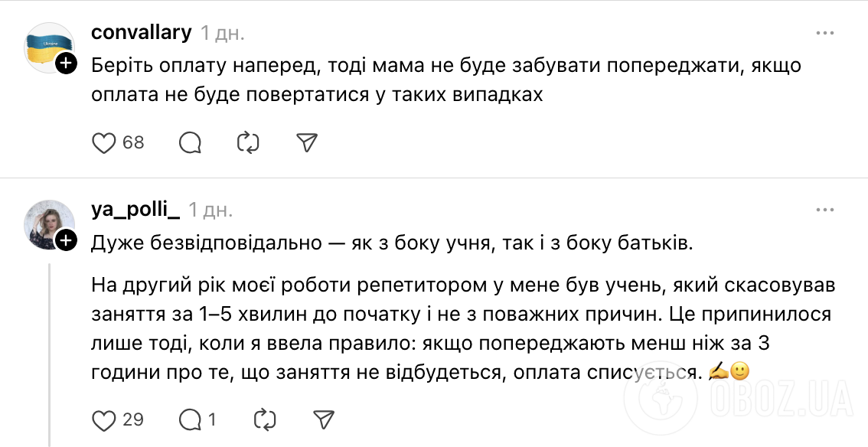Open the three-dot menu on convallary's comment
The image size is (868, 447).
825,32
